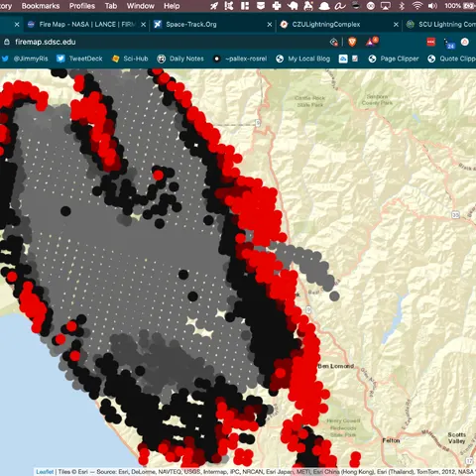Open the My Local Blog bookmark
The image size is (476, 476).
click(302, 59)
